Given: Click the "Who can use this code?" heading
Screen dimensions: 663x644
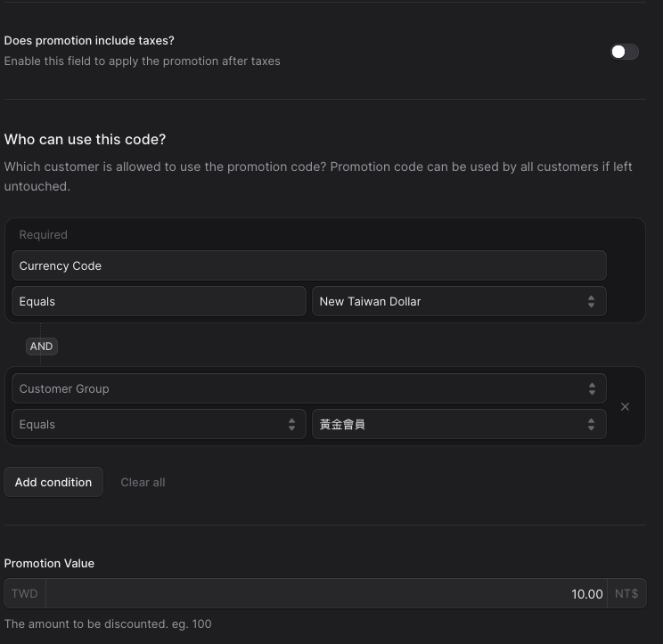Looking at the screenshot, I should (86, 140).
